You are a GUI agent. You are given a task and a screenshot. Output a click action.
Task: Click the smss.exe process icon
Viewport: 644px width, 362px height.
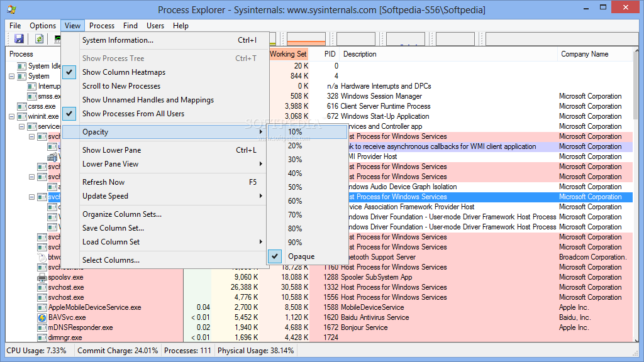(32, 96)
